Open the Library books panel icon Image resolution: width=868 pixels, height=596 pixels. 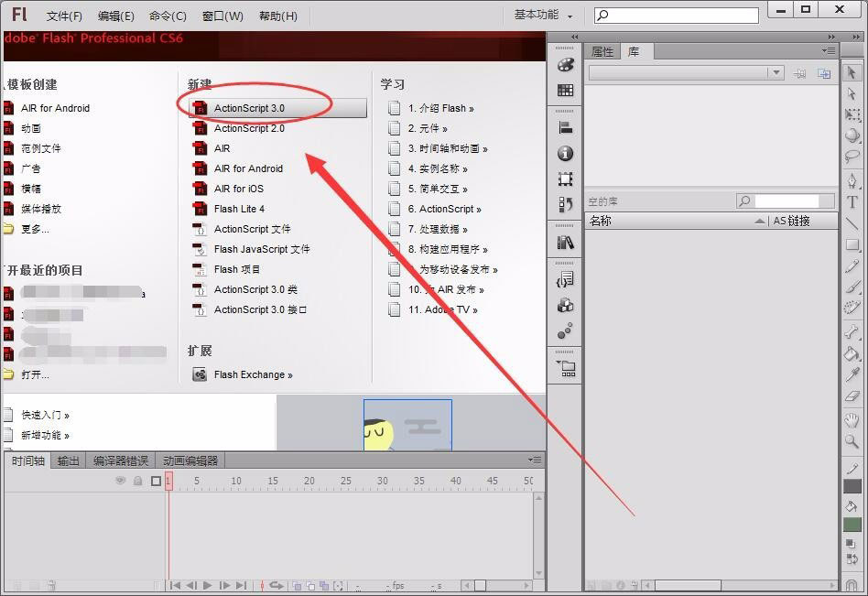(565, 243)
